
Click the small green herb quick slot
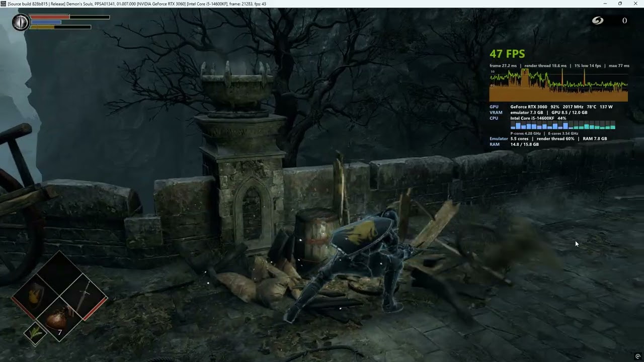pyautogui.click(x=35, y=333)
